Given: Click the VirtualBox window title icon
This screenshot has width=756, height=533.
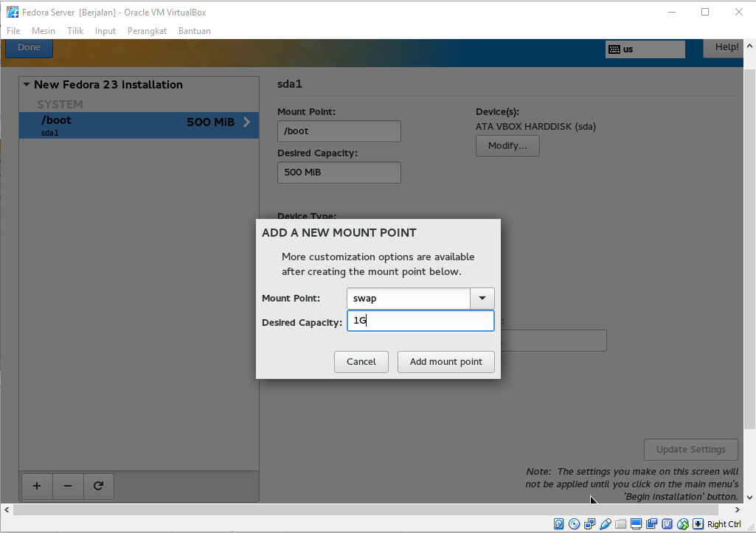Looking at the screenshot, I should point(12,12).
